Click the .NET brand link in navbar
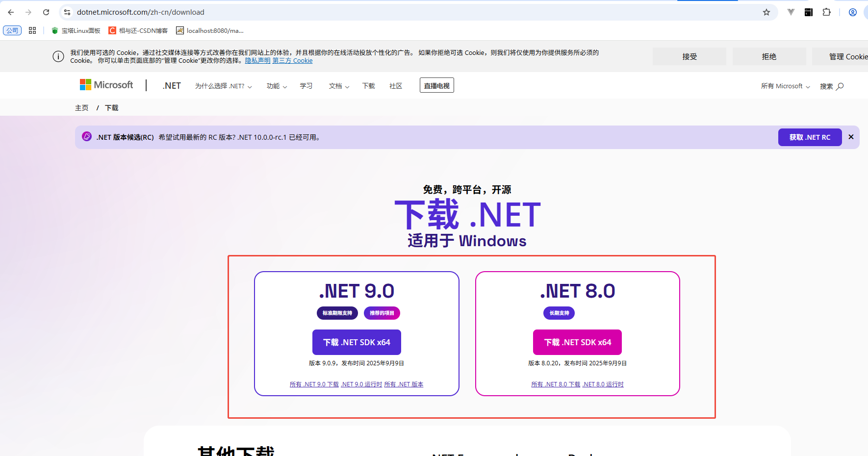Screen dimensions: 868x456 (x=172, y=86)
